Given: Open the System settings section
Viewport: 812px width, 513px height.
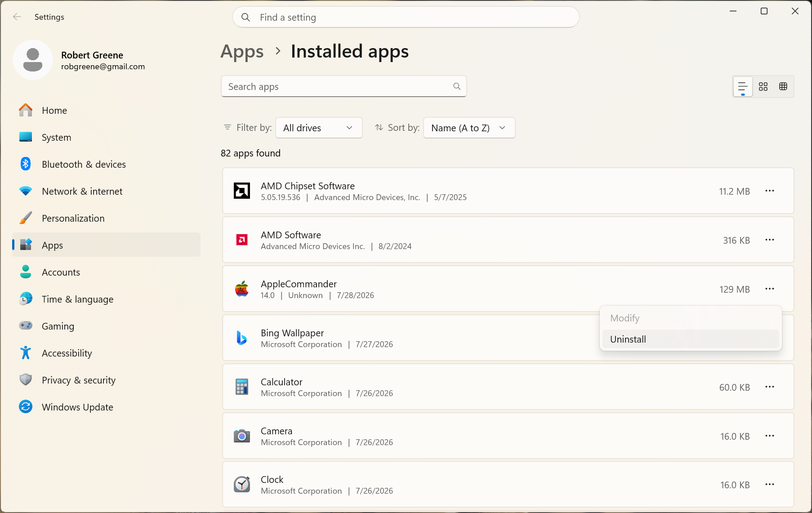Looking at the screenshot, I should (x=106, y=137).
